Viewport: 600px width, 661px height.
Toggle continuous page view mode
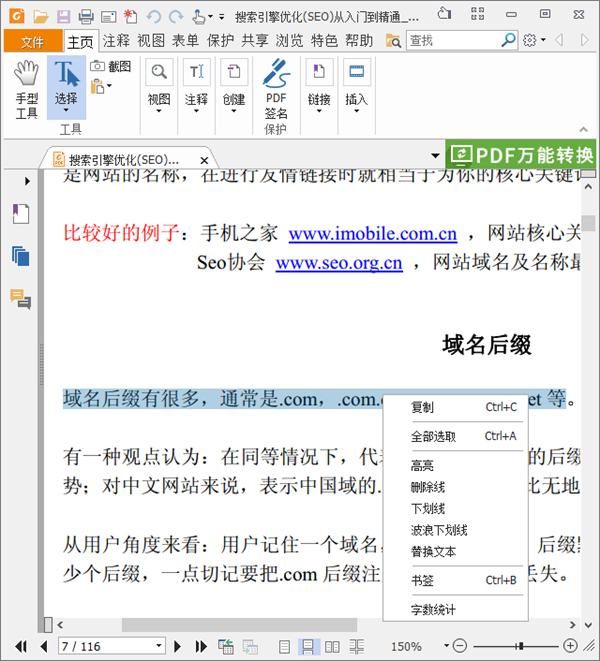coord(308,646)
